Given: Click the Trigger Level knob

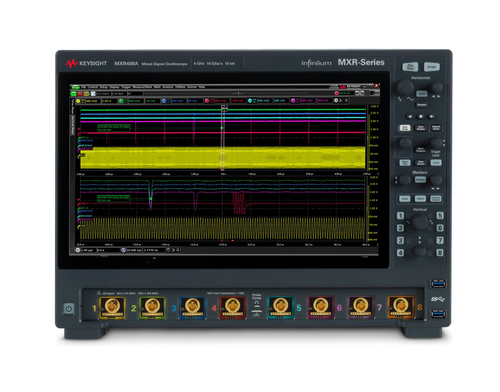Looking at the screenshot, I should (x=437, y=142).
